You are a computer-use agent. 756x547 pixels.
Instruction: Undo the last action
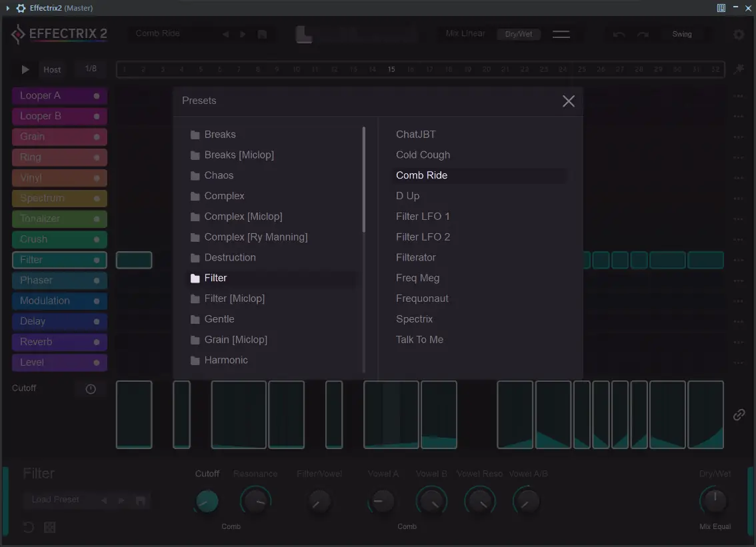(x=619, y=34)
